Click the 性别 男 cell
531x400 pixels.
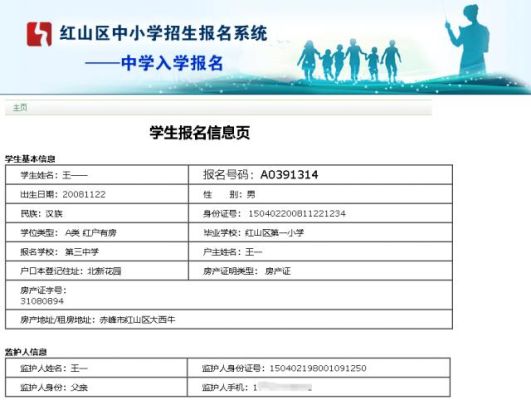(x=320, y=194)
